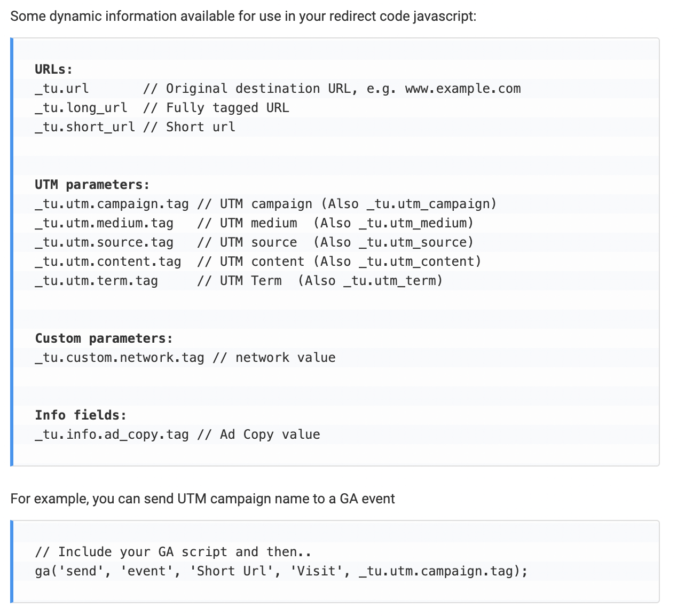Click the '_tu.utm.term.tag' line

tap(239, 281)
